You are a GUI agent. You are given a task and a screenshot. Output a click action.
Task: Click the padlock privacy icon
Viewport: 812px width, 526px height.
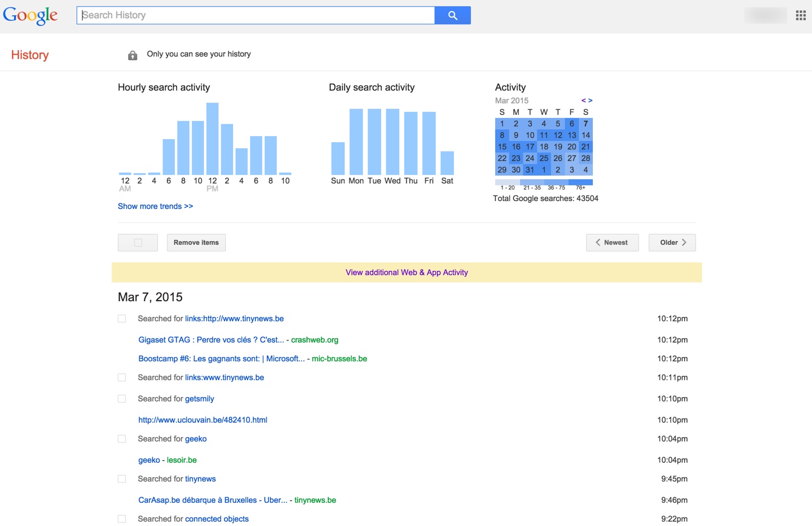pyautogui.click(x=132, y=55)
